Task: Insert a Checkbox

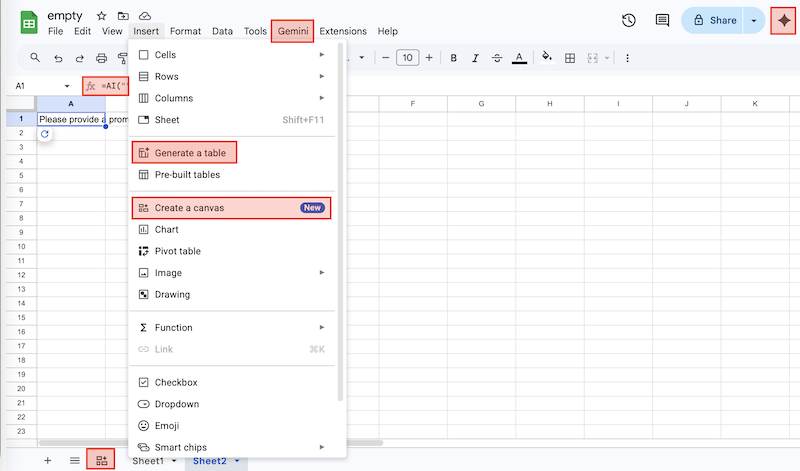Action: [232, 382]
